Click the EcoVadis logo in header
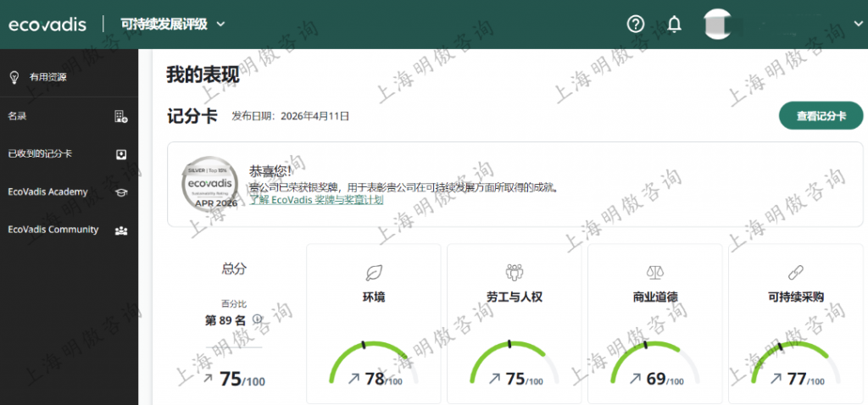Screen dimensions: 868x405 click(x=47, y=24)
